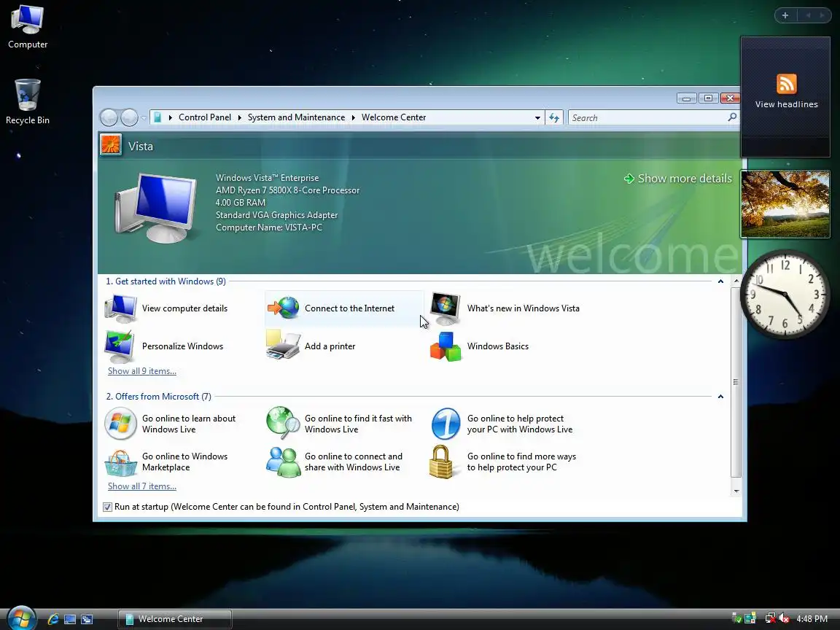Open the address bar history dropdown
This screenshot has height=630, width=840.
[x=537, y=118]
